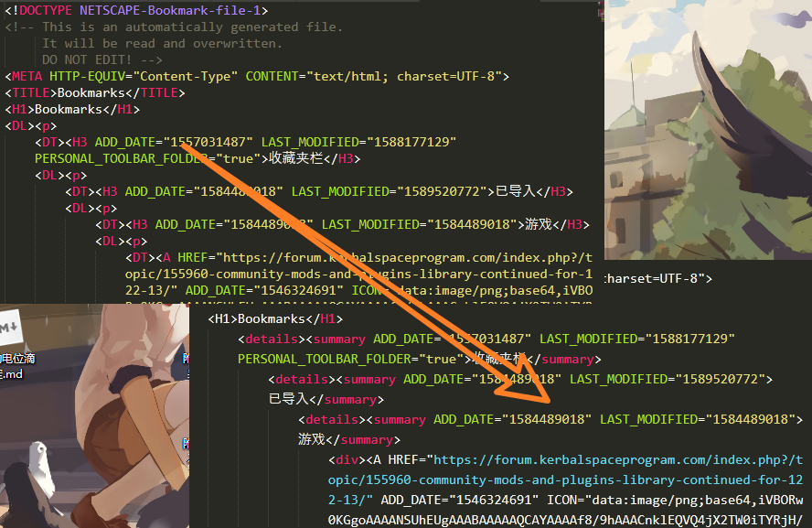The height and width of the screenshot is (528, 812).
Task: Click the META HTTP-EQUIV Content-Type line
Action: (x=256, y=76)
